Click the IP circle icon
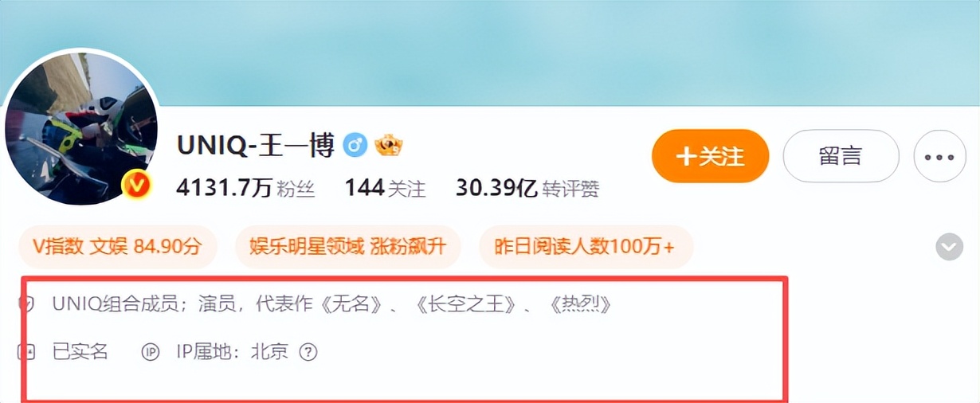The height and width of the screenshot is (403, 980). [151, 351]
